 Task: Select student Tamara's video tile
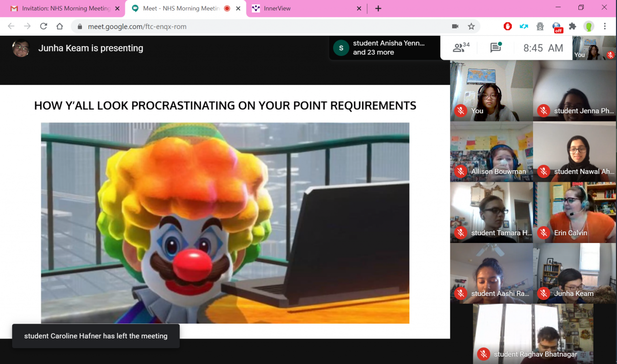[492, 213]
